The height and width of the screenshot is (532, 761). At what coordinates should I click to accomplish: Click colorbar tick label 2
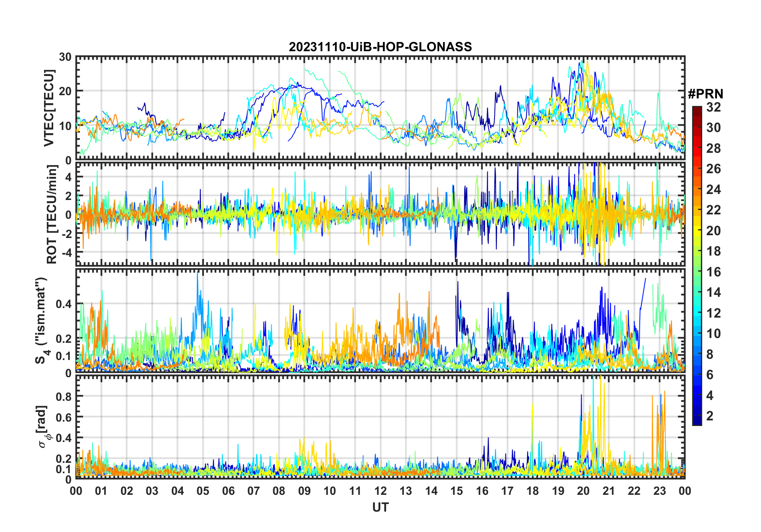[x=710, y=416]
